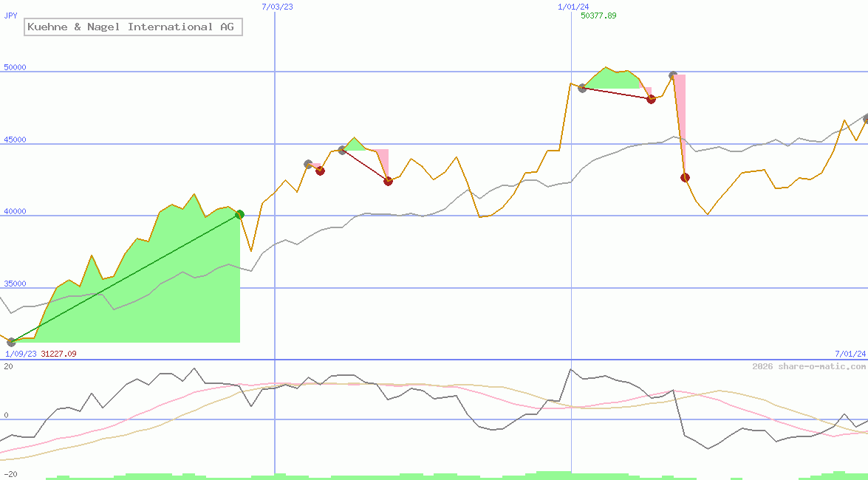This screenshot has width=868, height=480.
Task: Click the red marker ending the mid-2023 downtrend line
Action: [388, 181]
